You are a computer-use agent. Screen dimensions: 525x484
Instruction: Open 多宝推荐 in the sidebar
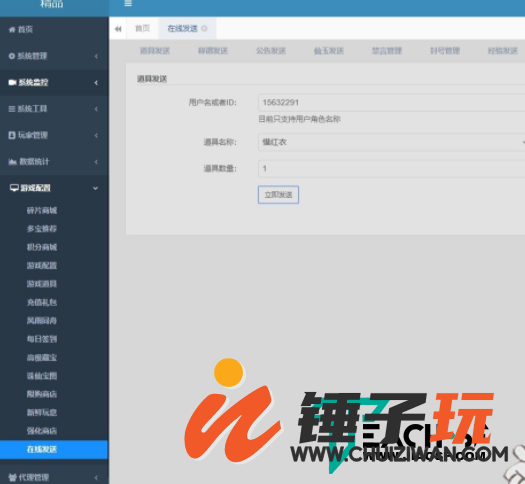pyautogui.click(x=42, y=229)
